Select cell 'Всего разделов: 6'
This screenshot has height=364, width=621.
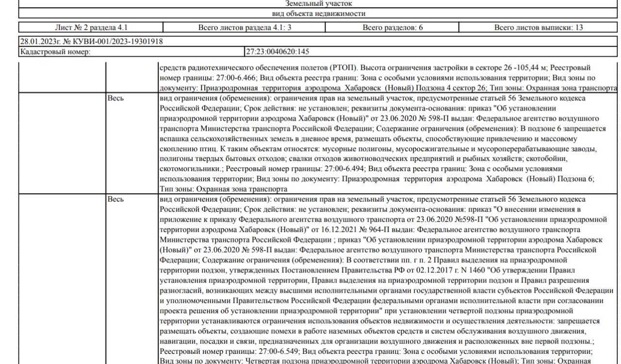(392, 28)
